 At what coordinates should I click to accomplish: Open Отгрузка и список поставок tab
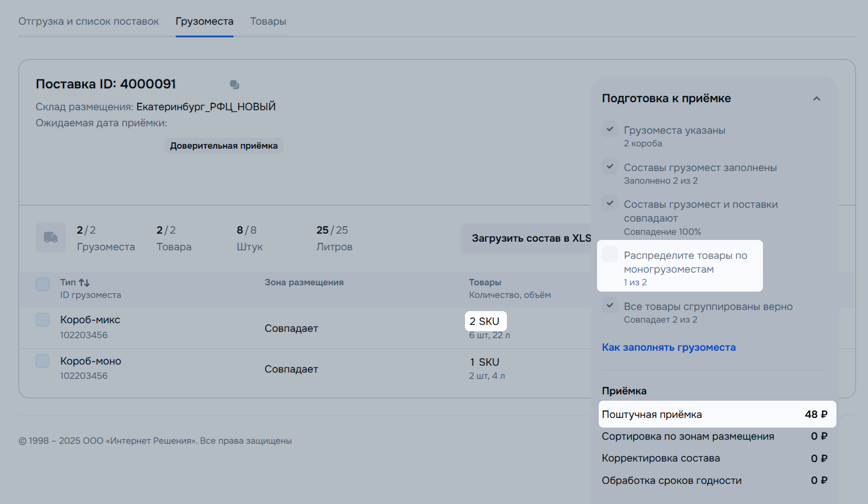coord(88,21)
